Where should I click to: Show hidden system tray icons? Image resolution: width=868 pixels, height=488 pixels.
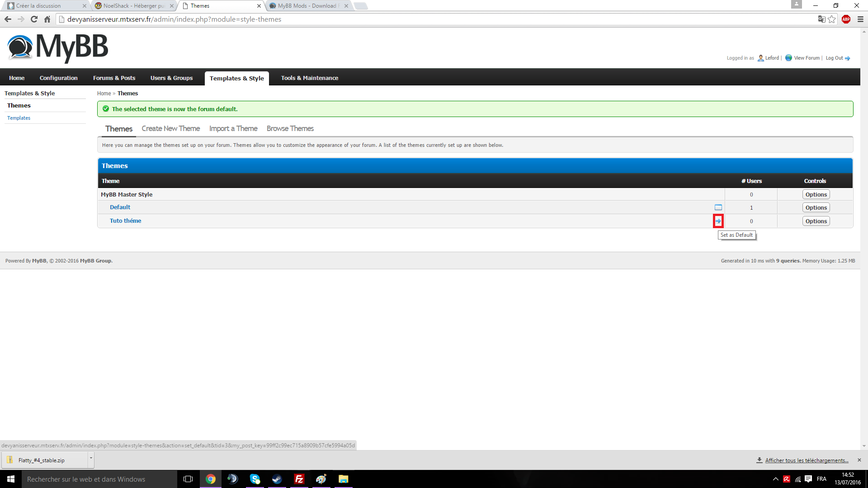coord(776,479)
